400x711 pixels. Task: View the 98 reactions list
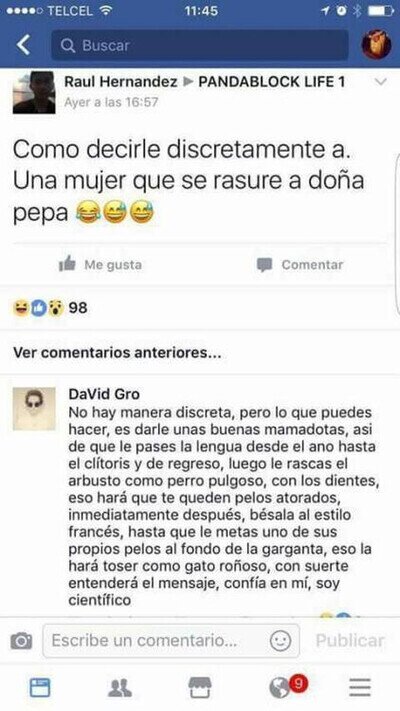pyautogui.click(x=50, y=308)
